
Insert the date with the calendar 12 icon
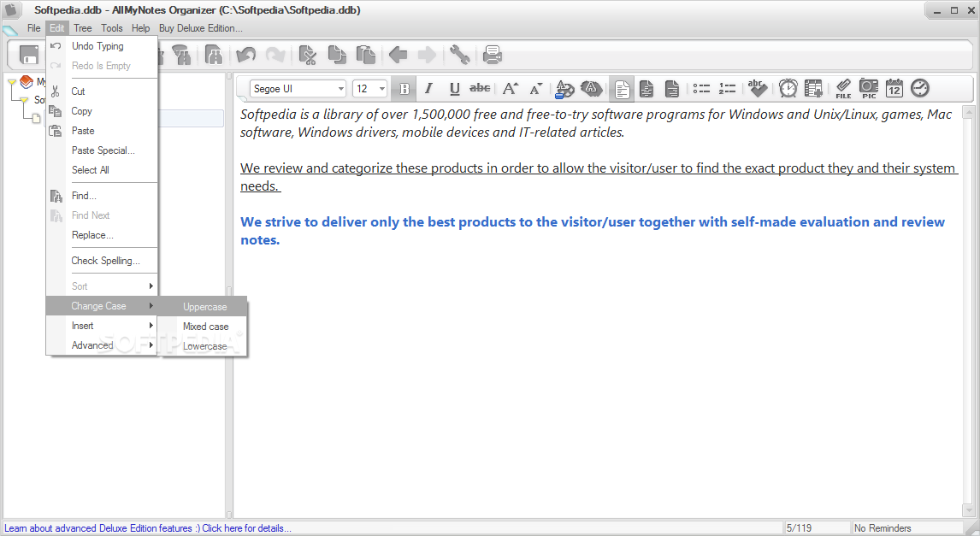[x=894, y=89]
